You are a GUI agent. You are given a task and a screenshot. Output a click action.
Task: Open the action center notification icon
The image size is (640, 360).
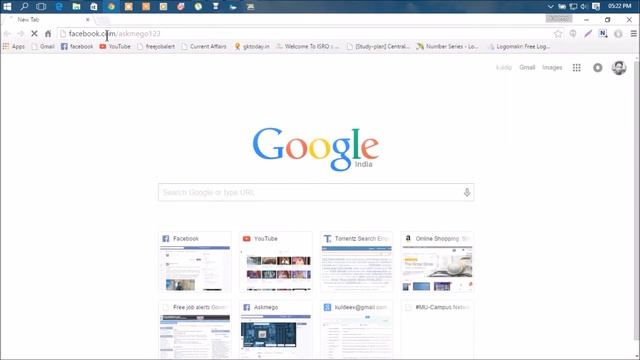pyautogui.click(x=596, y=7)
